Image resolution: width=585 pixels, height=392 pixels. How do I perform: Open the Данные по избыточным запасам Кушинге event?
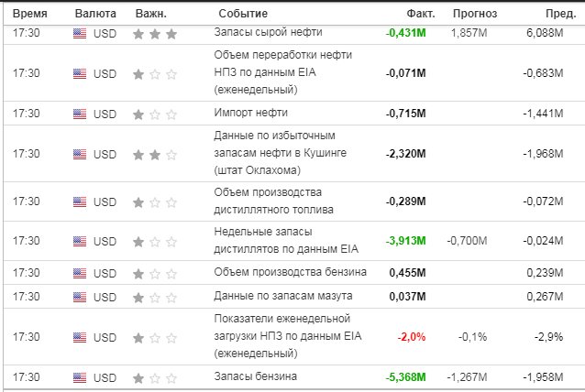point(280,153)
